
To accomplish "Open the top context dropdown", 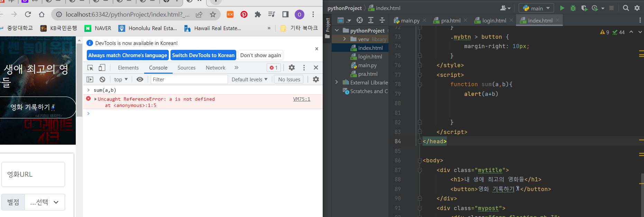I will point(121,79).
